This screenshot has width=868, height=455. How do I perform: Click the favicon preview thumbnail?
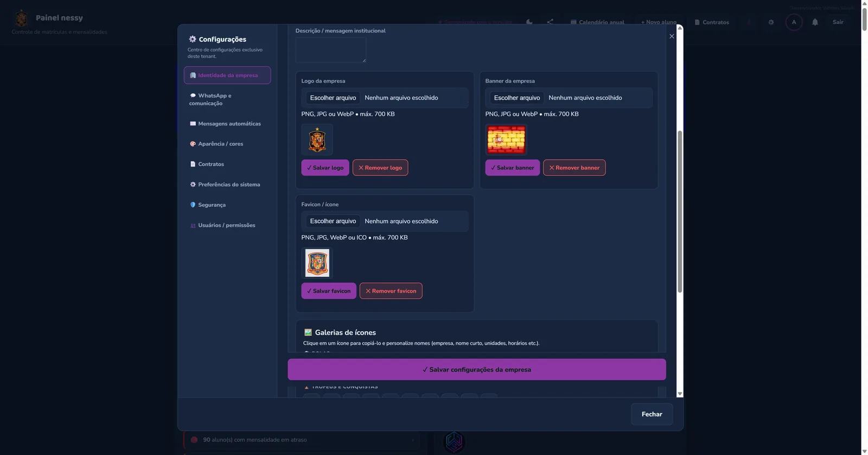317,263
